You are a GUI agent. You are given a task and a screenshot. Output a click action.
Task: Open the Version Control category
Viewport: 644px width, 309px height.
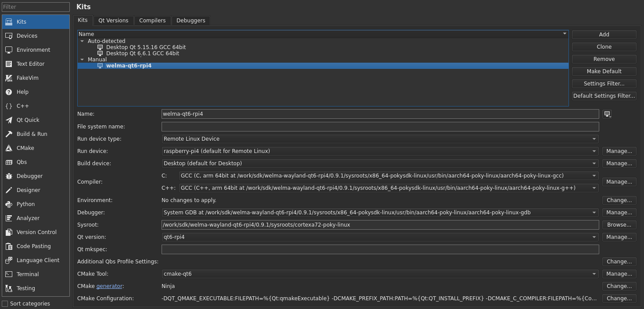pyautogui.click(x=36, y=232)
